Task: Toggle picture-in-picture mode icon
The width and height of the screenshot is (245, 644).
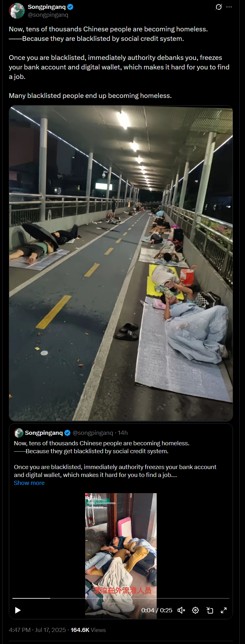Action: tap(210, 610)
